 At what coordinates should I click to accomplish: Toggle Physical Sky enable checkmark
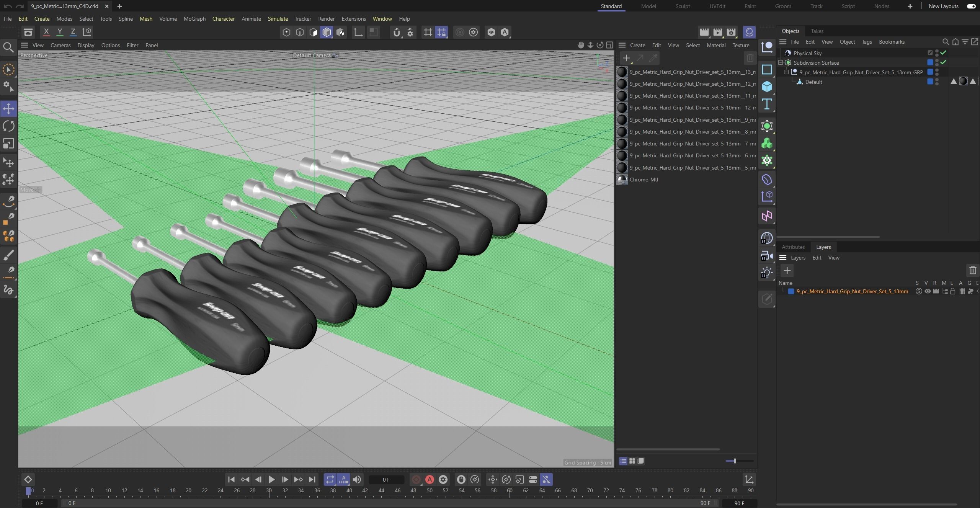(943, 53)
